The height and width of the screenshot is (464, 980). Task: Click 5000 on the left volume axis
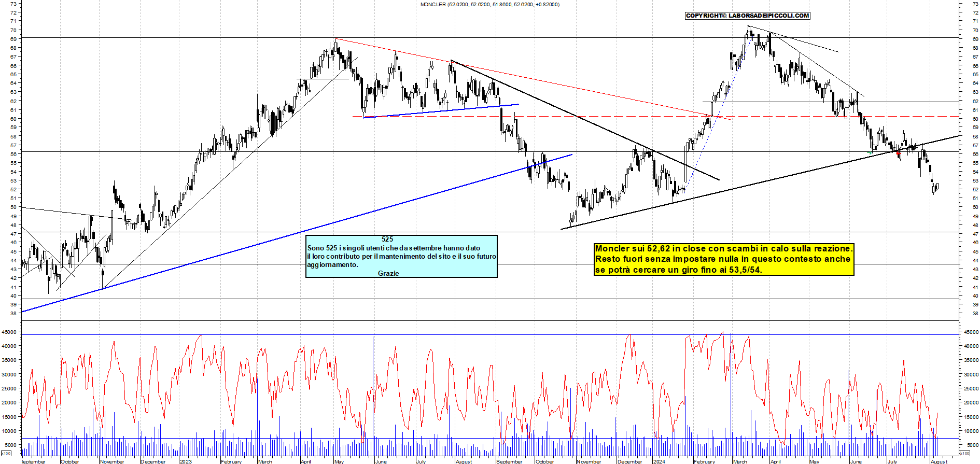[11, 445]
